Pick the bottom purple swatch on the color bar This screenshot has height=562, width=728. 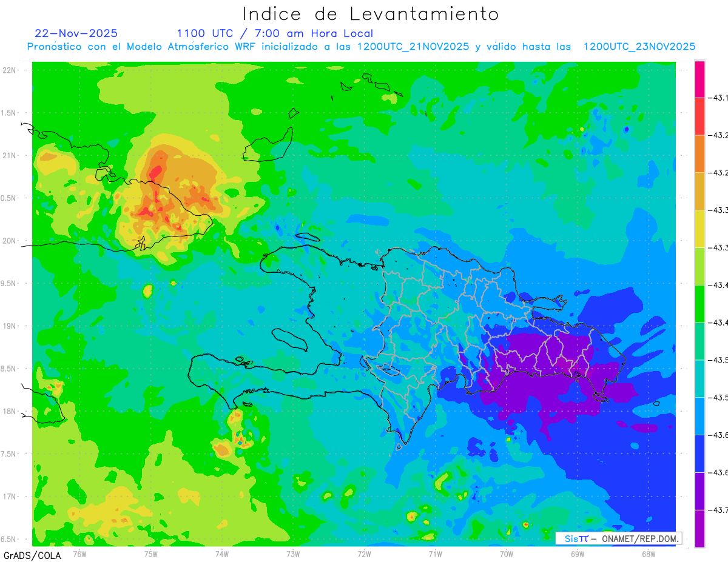click(x=699, y=529)
